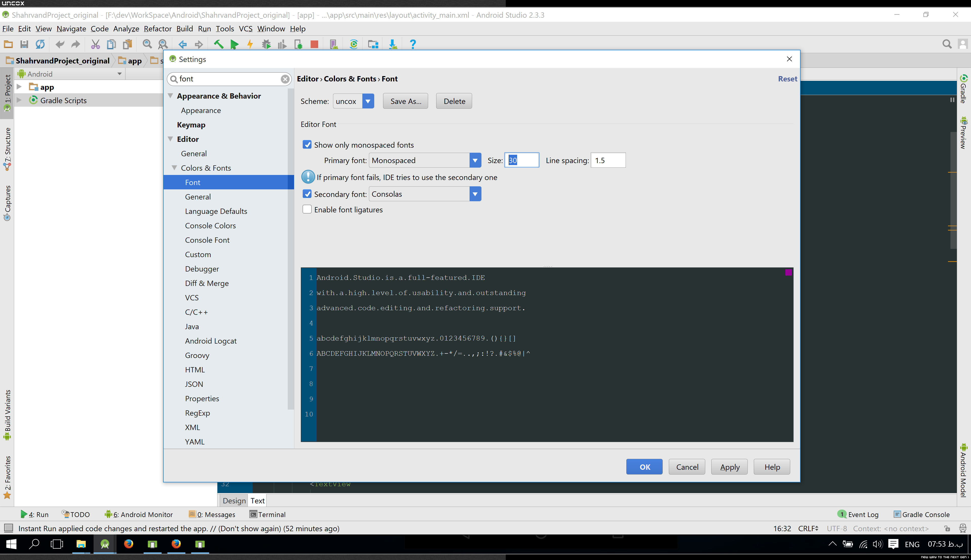Collapse the Editor settings section
Image resolution: width=971 pixels, height=560 pixels.
pos(170,139)
